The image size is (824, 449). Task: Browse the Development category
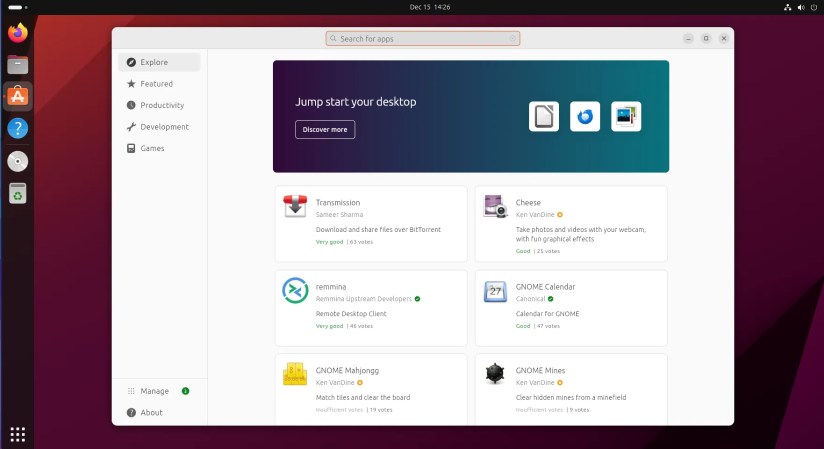[x=159, y=127]
